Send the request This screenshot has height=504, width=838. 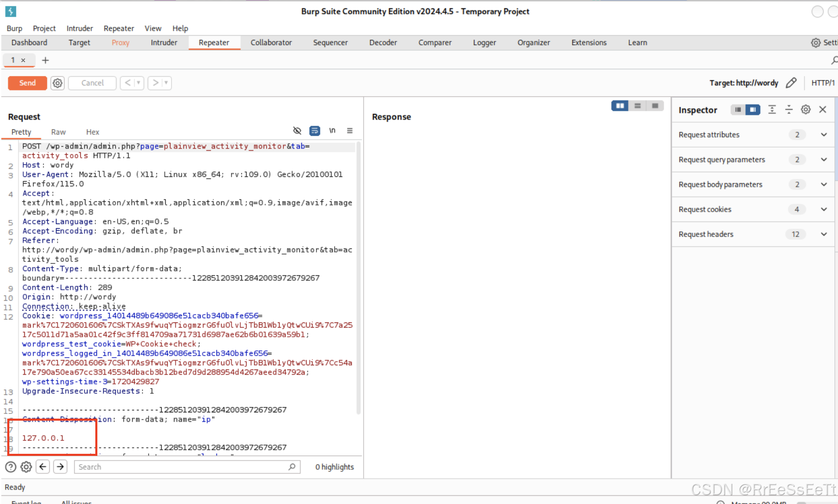27,83
